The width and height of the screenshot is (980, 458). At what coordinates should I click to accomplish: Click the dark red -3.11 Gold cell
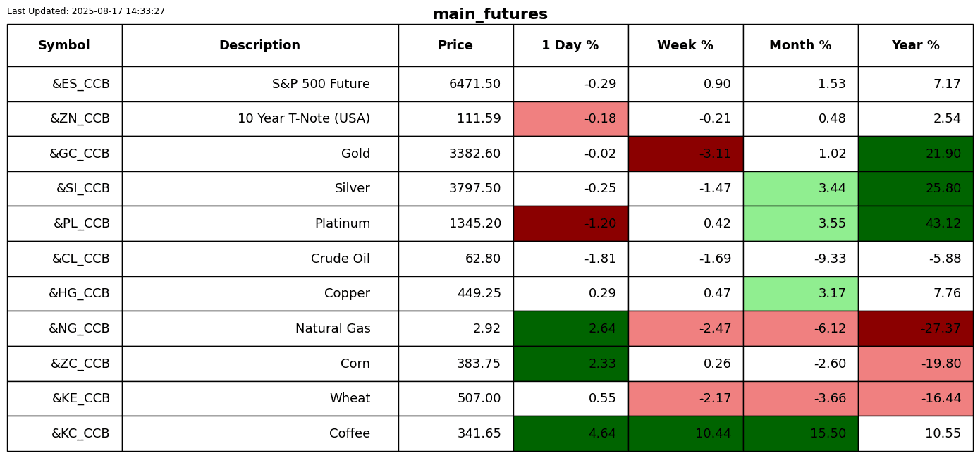(x=685, y=154)
